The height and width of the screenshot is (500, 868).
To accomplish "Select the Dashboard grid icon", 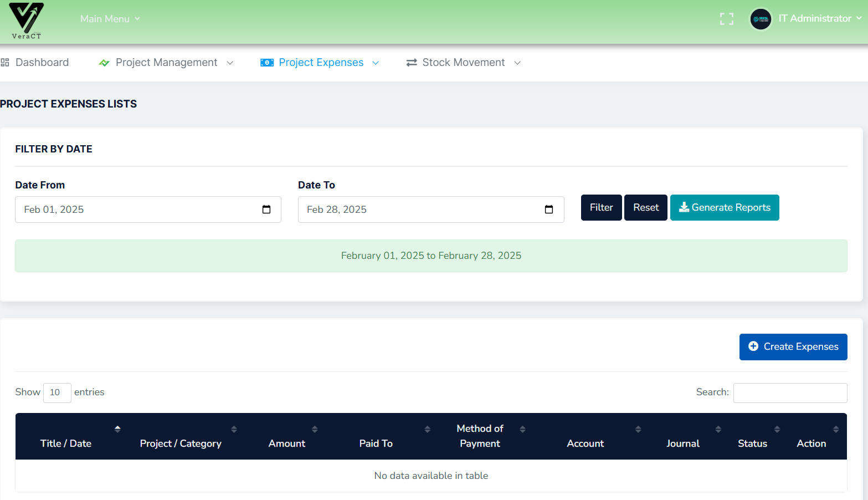I will 5,62.
